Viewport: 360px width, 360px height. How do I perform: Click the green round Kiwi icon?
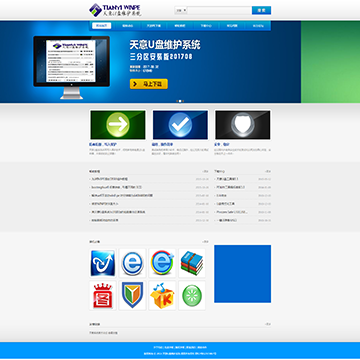click(192, 295)
